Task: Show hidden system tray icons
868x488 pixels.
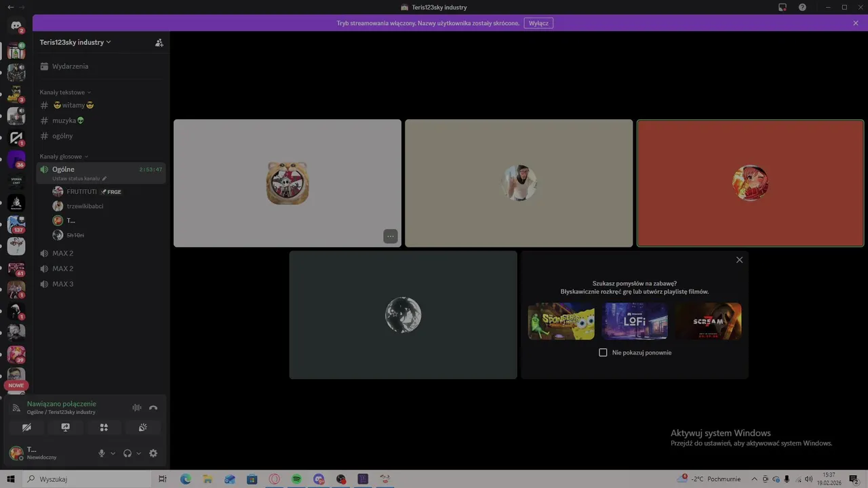Action: 754,479
